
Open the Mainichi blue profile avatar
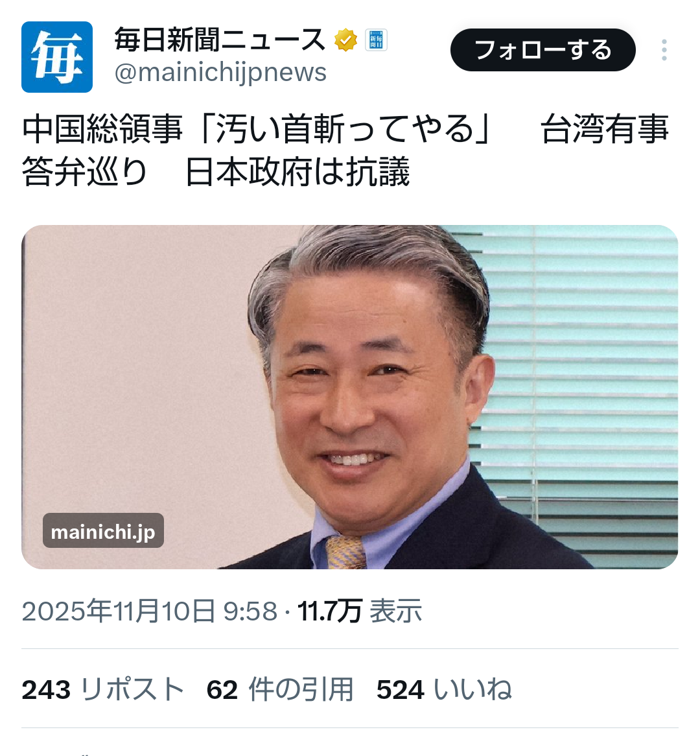pyautogui.click(x=57, y=57)
